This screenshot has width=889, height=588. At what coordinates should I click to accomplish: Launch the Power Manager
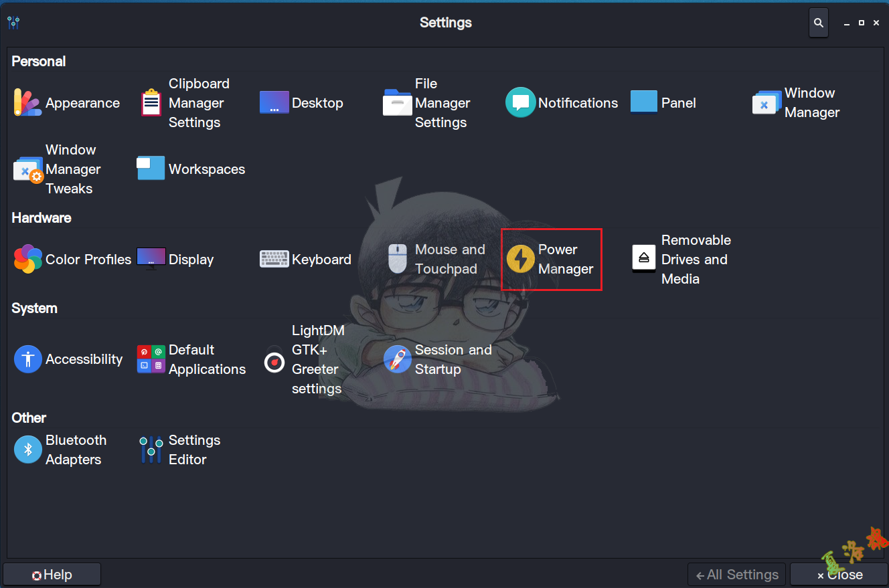click(551, 260)
